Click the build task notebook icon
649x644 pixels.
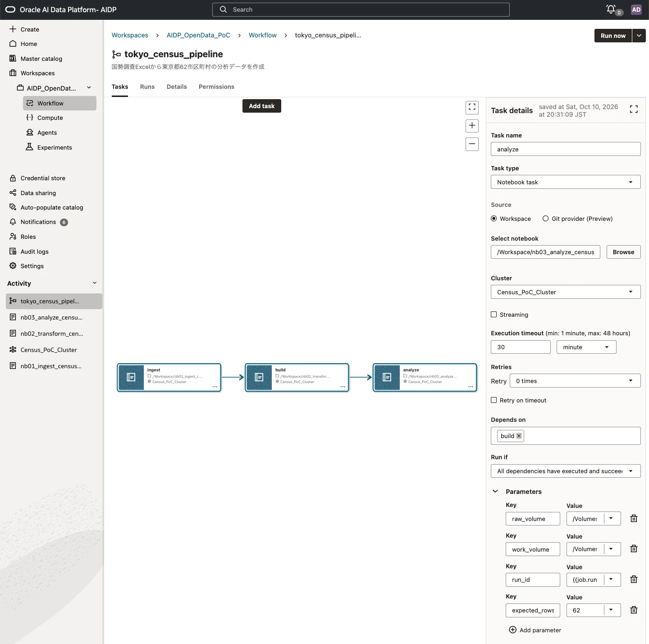click(259, 377)
